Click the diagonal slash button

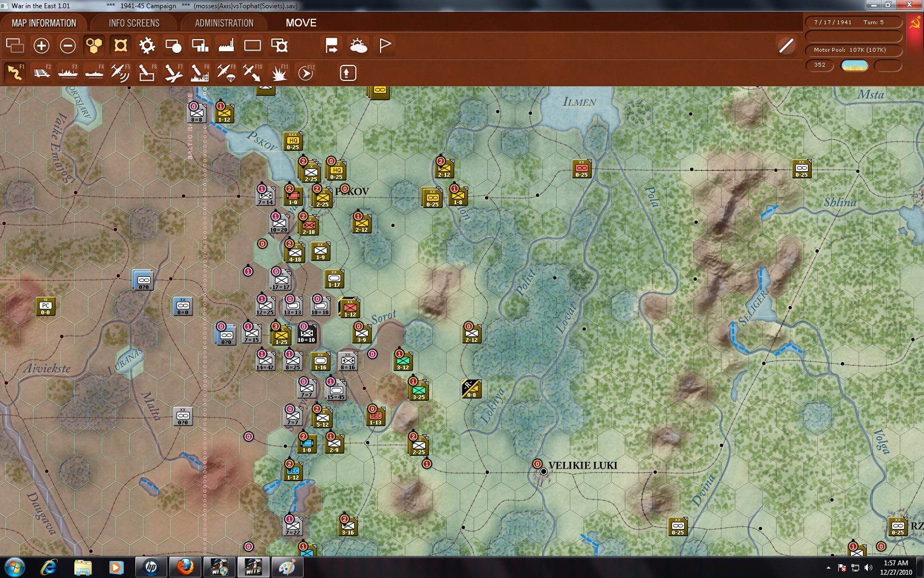pos(787,45)
